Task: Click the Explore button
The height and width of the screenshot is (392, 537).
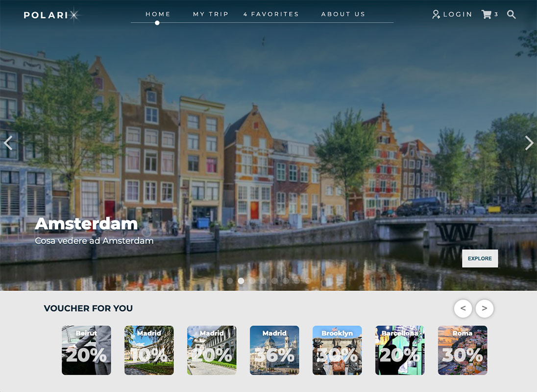Action: (480, 259)
